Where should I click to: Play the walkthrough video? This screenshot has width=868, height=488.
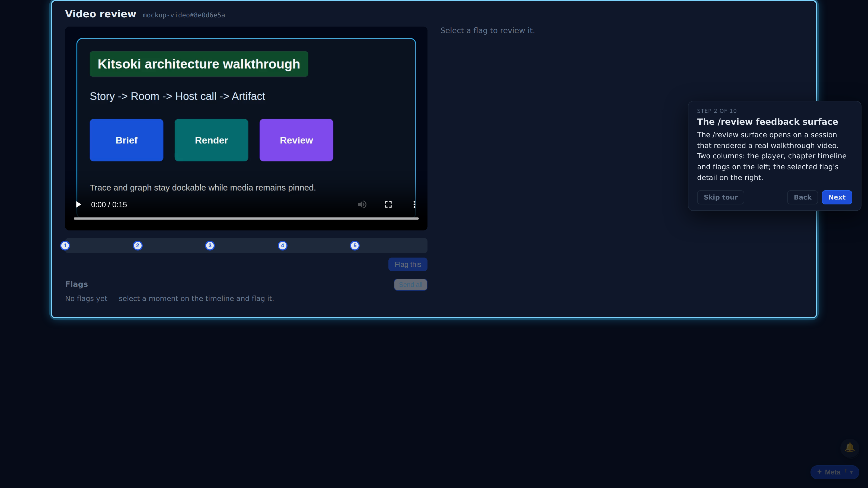coord(78,204)
